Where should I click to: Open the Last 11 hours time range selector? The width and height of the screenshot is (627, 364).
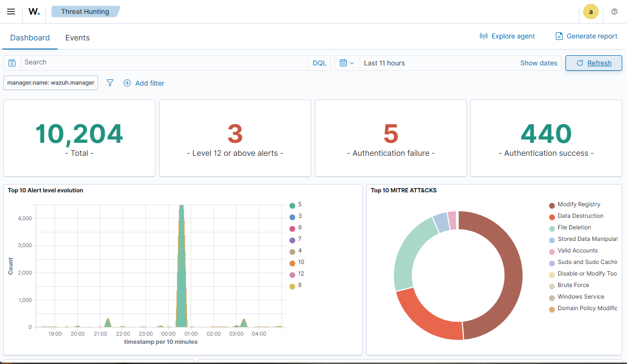(x=385, y=63)
